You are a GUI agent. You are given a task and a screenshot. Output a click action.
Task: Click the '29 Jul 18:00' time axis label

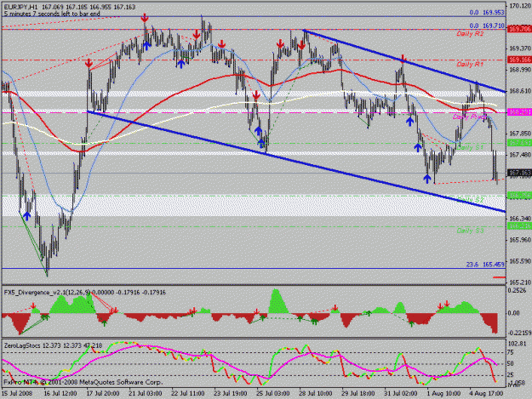tap(358, 394)
